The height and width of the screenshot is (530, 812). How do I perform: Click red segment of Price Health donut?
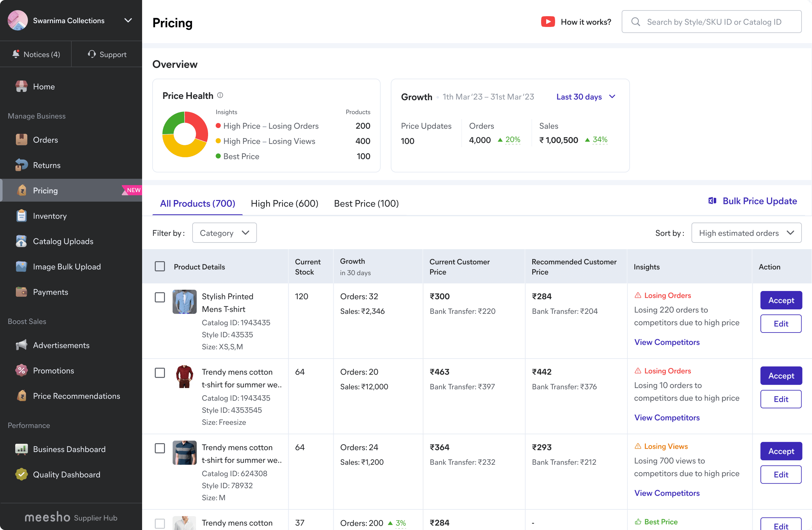click(x=198, y=125)
